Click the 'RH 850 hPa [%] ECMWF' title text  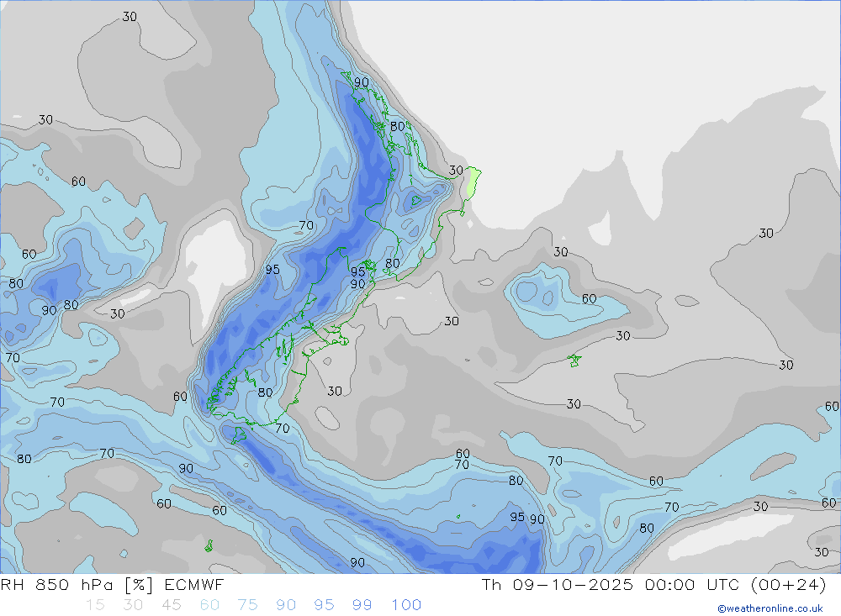pyautogui.click(x=112, y=585)
